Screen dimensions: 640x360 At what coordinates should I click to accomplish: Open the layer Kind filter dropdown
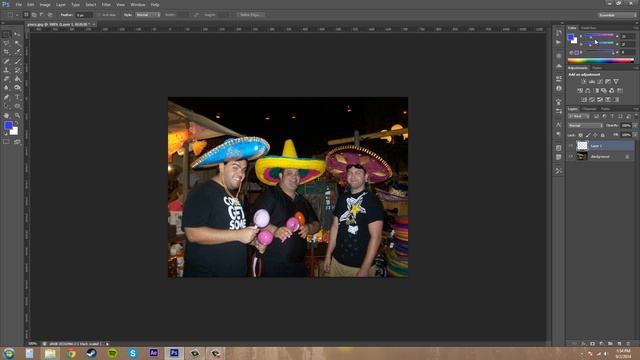(x=579, y=116)
